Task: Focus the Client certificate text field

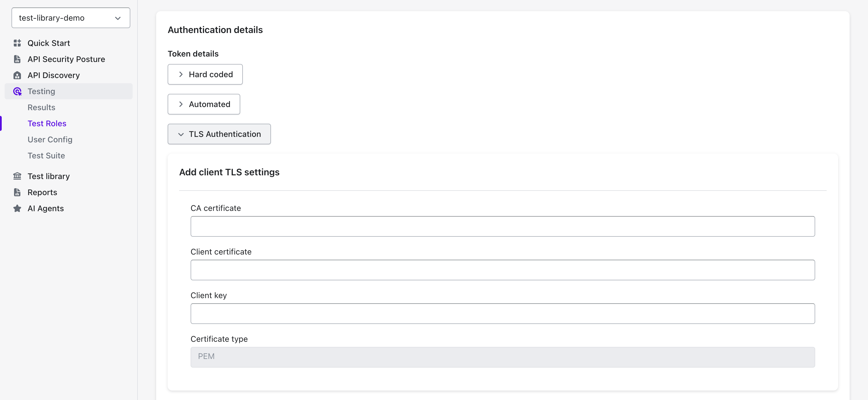Action: [x=502, y=270]
